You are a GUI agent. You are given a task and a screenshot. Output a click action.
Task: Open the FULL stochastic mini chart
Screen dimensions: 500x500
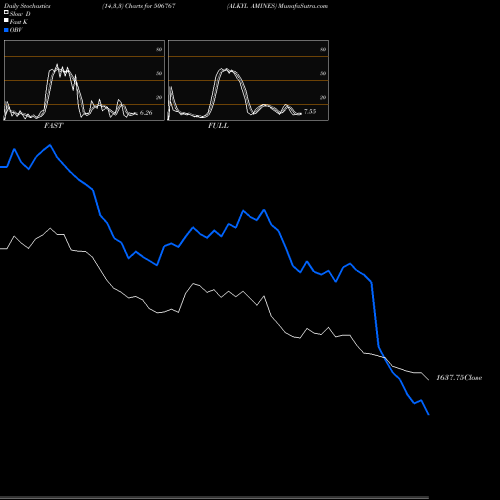tap(248, 80)
